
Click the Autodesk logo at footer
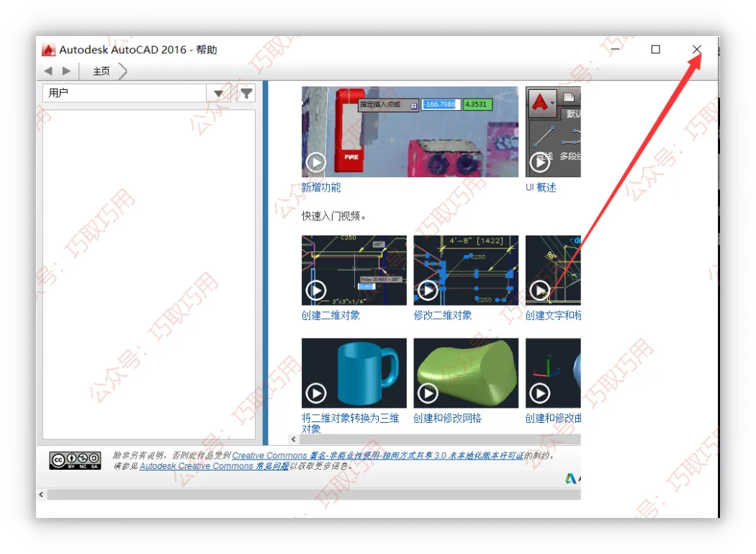click(573, 478)
